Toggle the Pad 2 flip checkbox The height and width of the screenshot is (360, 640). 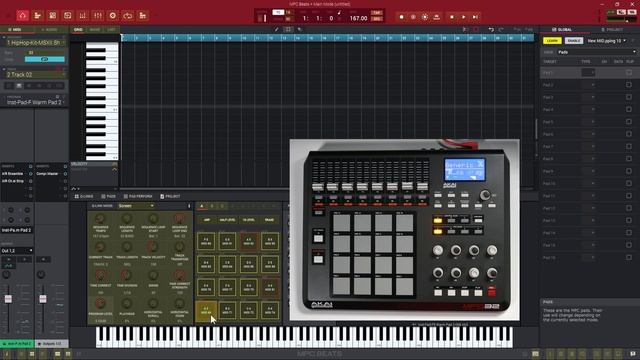[x=629, y=85]
